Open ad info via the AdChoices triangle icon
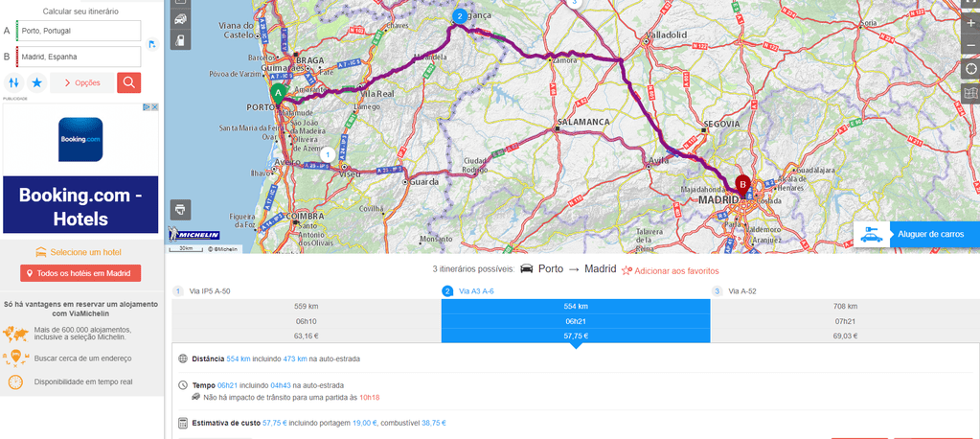The width and height of the screenshot is (980, 439). click(x=148, y=107)
